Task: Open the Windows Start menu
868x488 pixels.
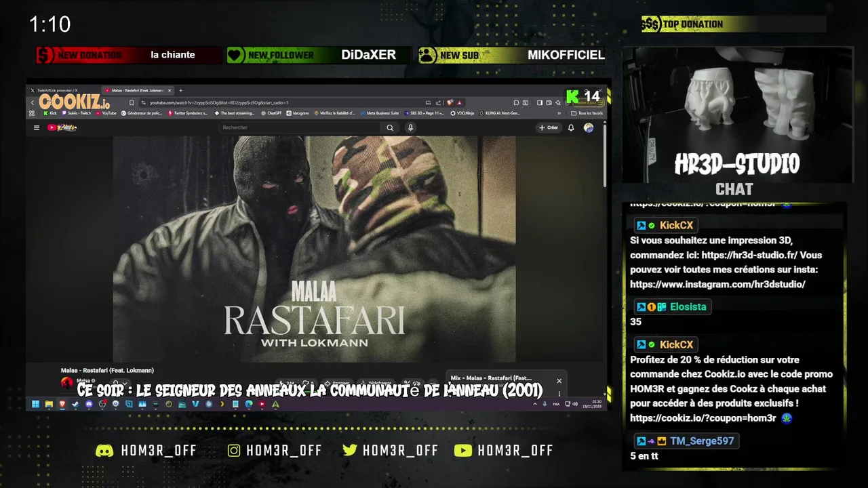Action: pyautogui.click(x=35, y=404)
